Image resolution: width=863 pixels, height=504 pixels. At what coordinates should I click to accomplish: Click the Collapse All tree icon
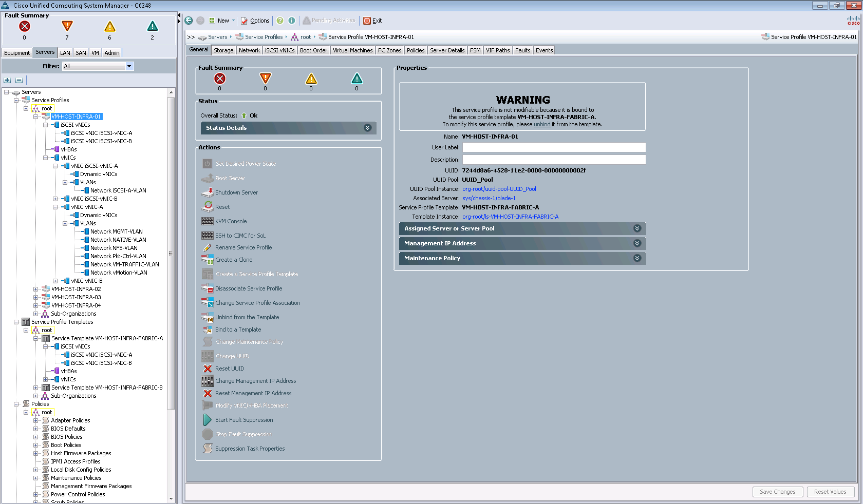[x=19, y=80]
